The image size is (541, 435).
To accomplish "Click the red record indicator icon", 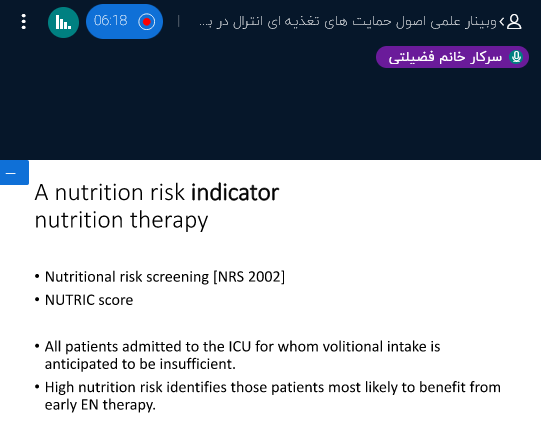I will [x=147, y=22].
